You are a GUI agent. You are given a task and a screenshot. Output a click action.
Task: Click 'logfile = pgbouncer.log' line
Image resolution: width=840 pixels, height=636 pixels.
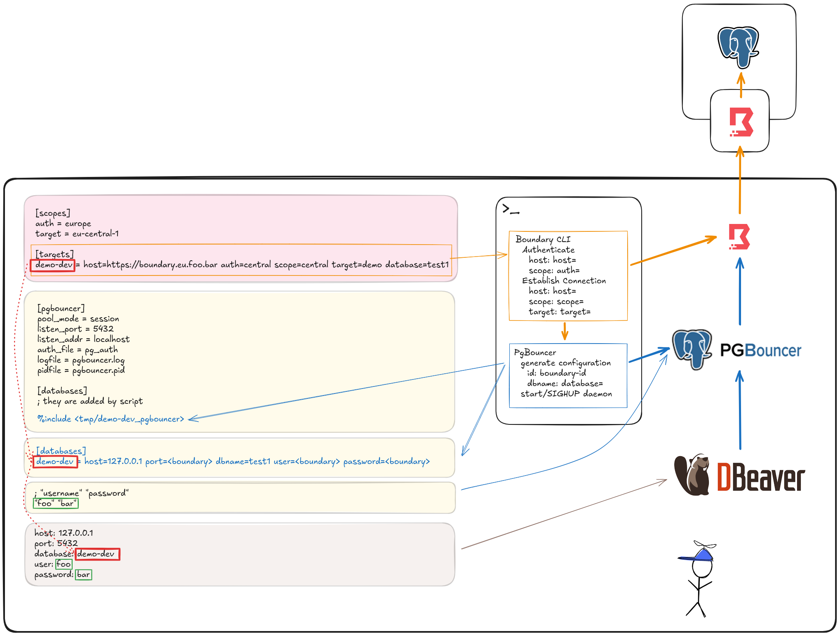[x=81, y=360]
